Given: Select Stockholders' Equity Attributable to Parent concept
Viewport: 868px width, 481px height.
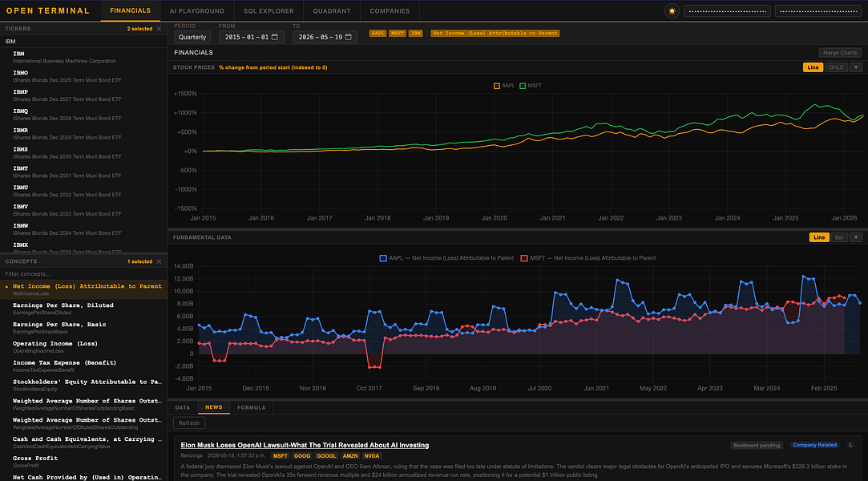Looking at the screenshot, I should pyautogui.click(x=83, y=386).
